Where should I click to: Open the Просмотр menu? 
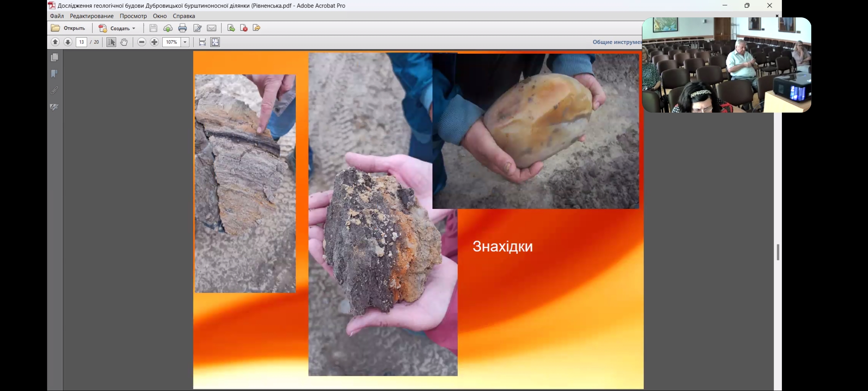click(x=133, y=16)
